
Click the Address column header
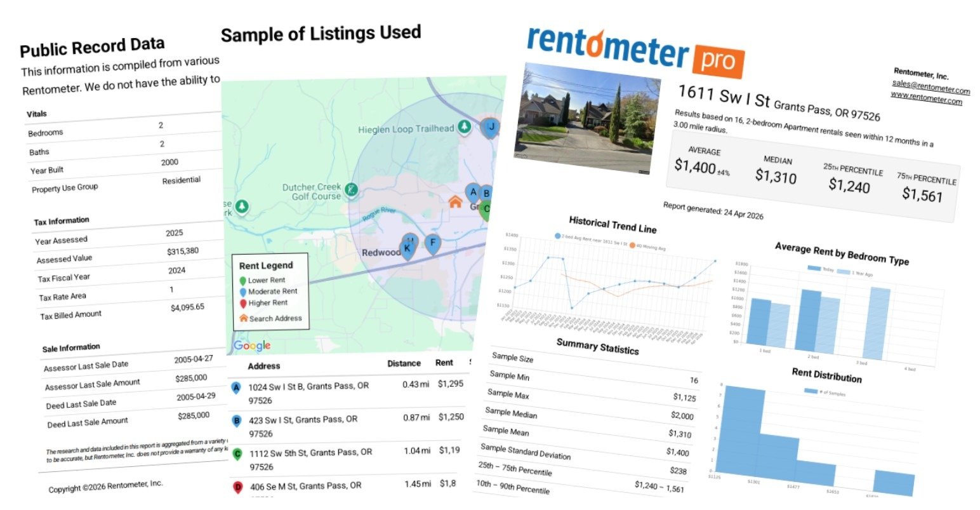tap(264, 366)
